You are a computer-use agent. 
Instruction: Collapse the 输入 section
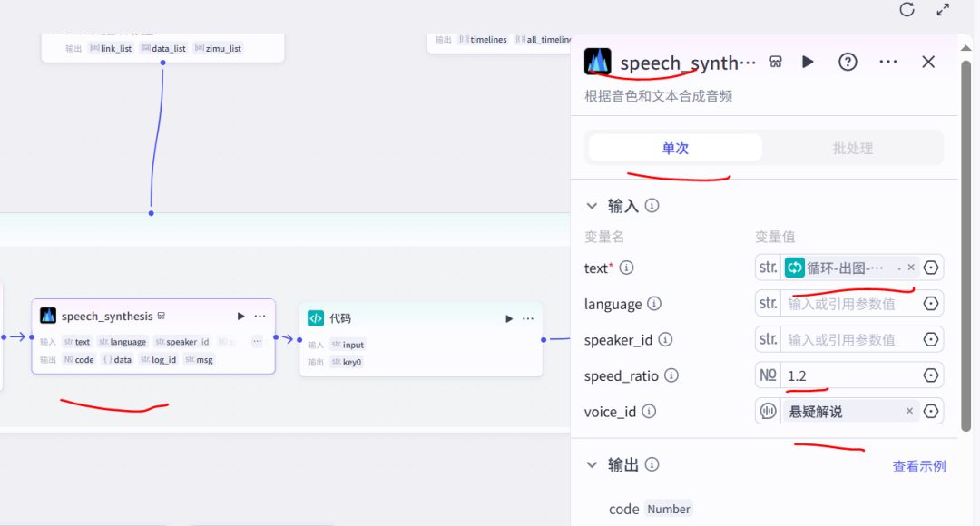tap(592, 206)
